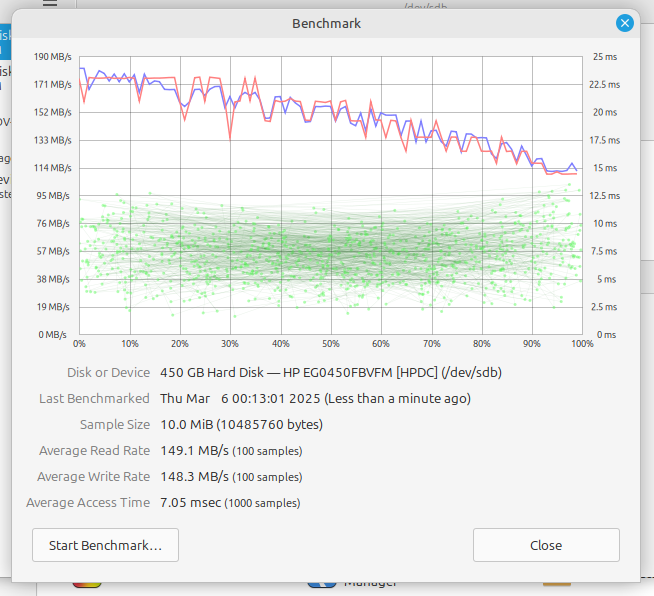This screenshot has width=654, height=596.
Task: Click the Start Benchmark button
Action: point(105,546)
